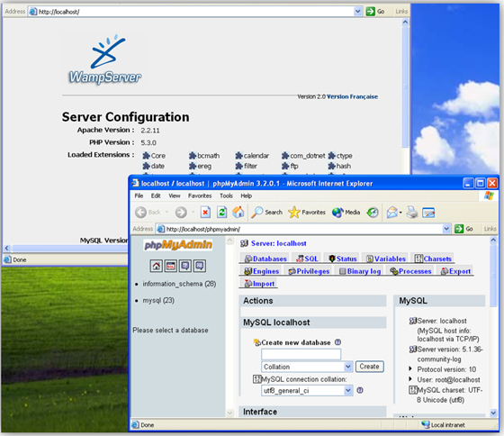Click phpMyAdmin address bar URL field
504x436 pixels.
302,229
